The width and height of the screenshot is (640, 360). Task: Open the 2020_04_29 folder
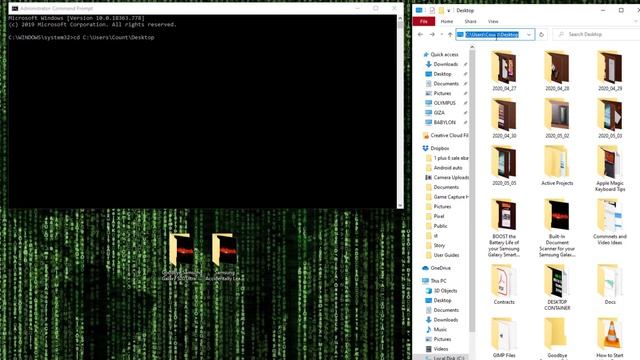pos(610,71)
